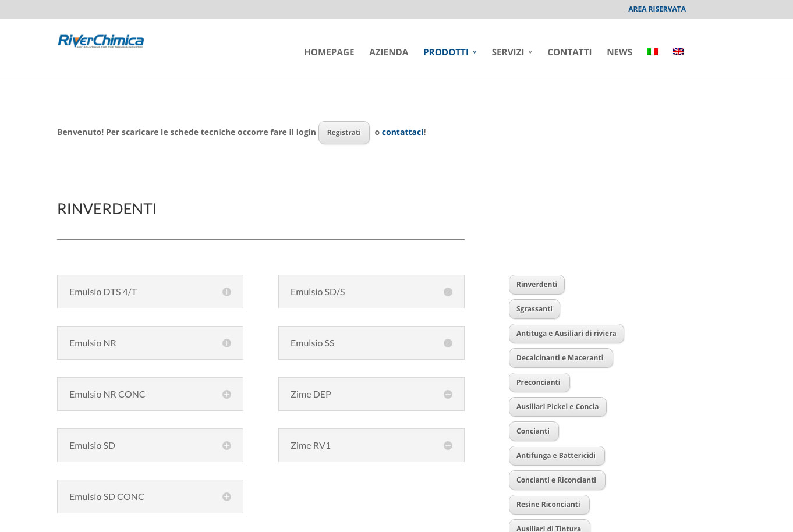Screen dimensions: 793x532
Task: Expand the Emulsio NR accordion title
Action: pos(93,343)
